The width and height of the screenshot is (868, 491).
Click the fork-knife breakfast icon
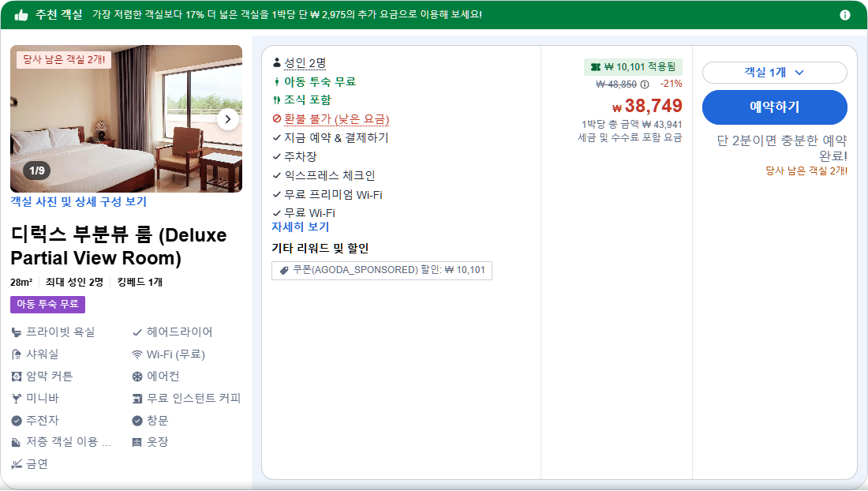coord(277,100)
